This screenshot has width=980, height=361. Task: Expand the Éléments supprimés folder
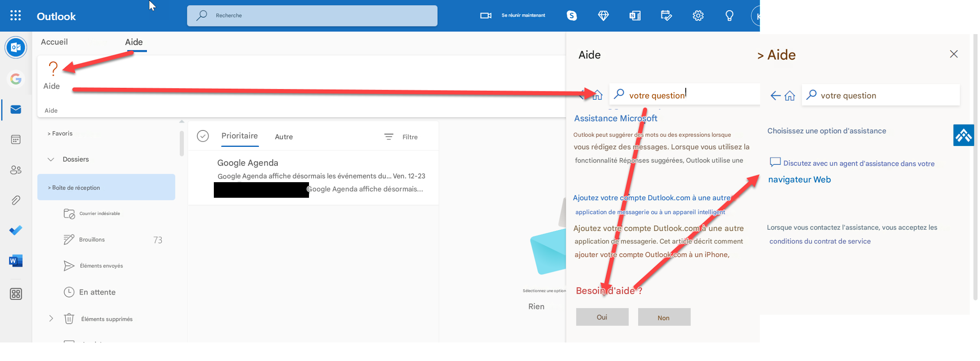(51, 319)
